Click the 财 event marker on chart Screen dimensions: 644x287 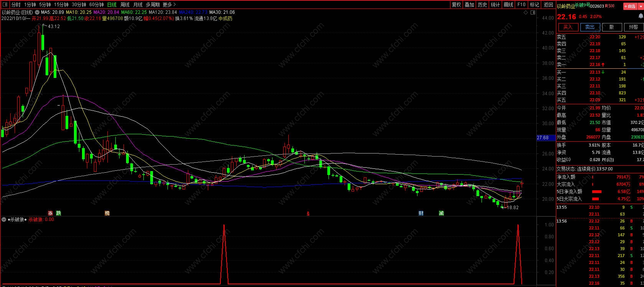421,213
